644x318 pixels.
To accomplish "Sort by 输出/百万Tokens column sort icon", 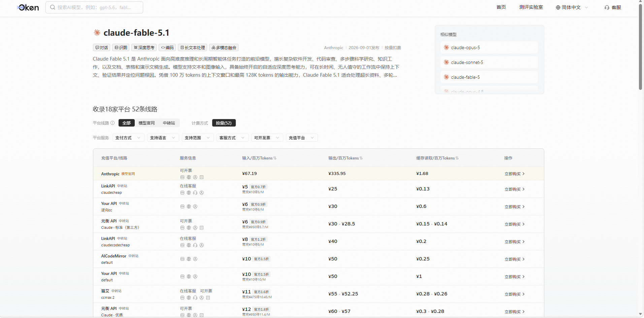I will click(361, 158).
